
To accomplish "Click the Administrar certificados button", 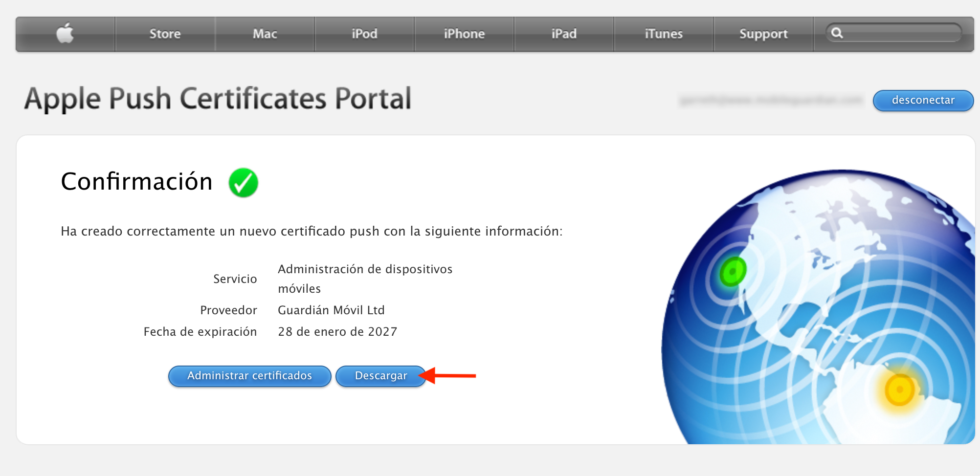I will pyautogui.click(x=249, y=376).
